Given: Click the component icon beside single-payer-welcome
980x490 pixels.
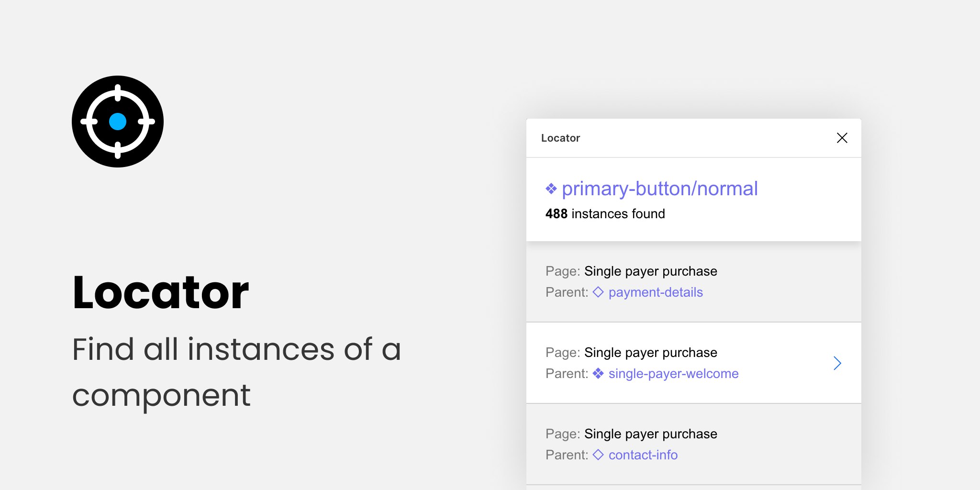Looking at the screenshot, I should pos(598,373).
